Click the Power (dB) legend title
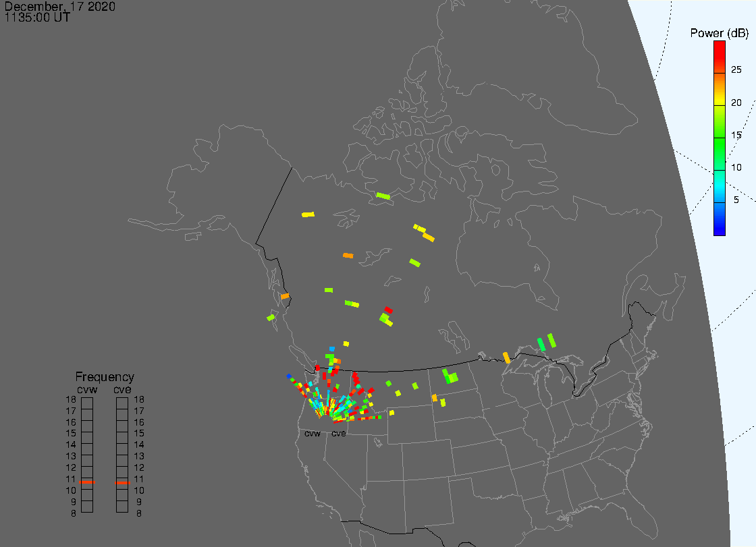756x547 pixels. click(x=720, y=33)
